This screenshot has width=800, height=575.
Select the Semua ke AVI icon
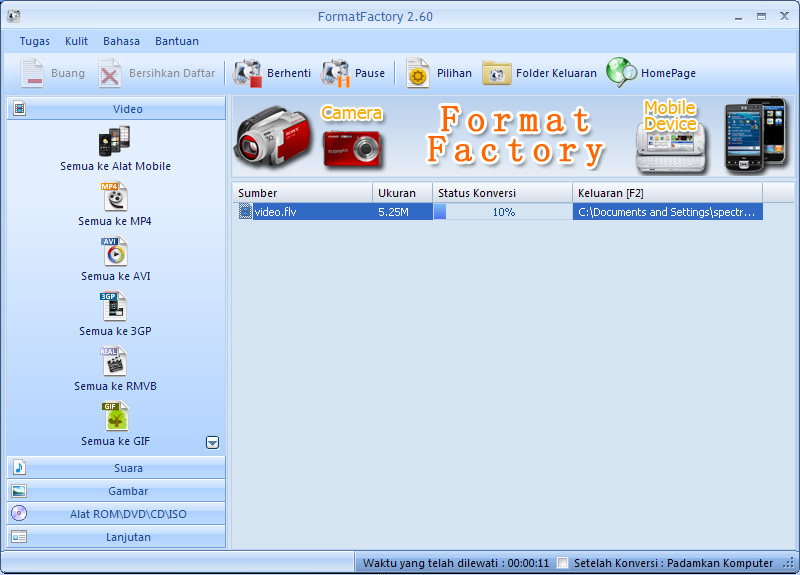tap(115, 251)
